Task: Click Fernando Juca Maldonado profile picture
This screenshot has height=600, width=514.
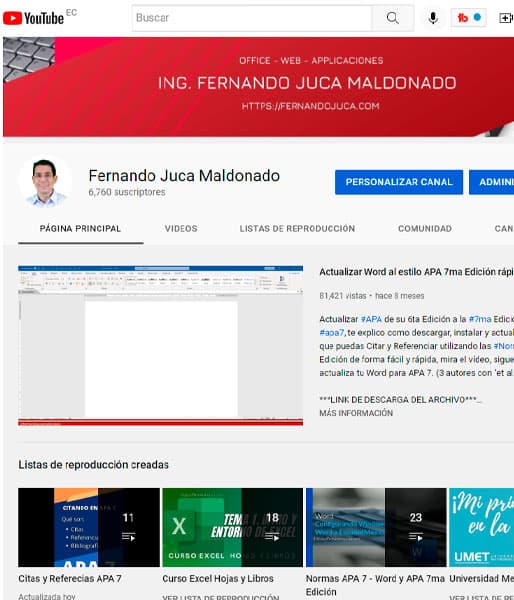Action: click(45, 181)
